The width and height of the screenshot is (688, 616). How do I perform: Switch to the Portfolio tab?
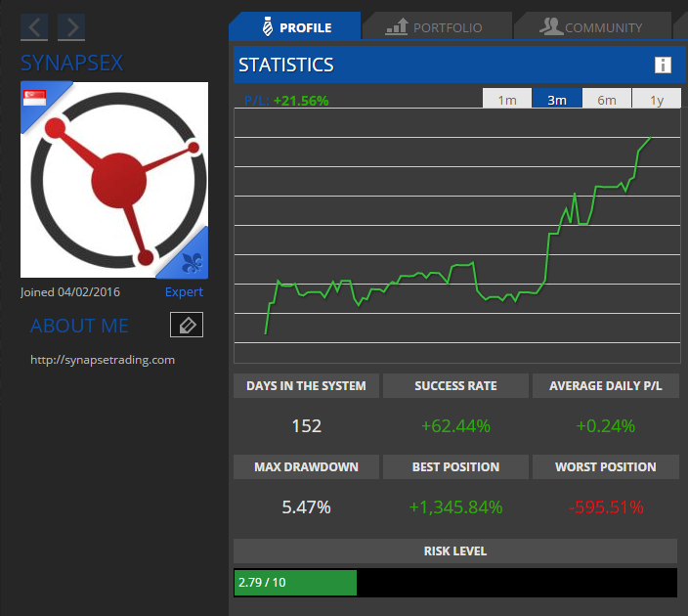tap(435, 27)
